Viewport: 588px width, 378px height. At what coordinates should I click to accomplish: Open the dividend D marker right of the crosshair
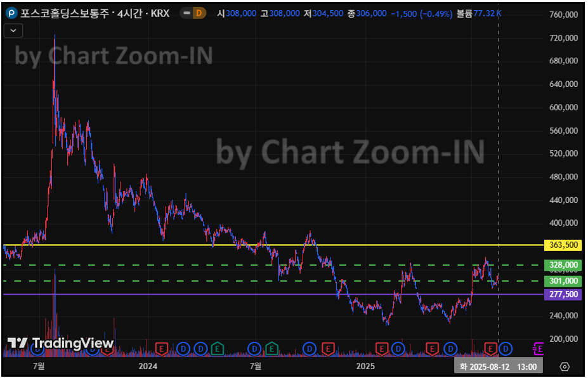pos(506,349)
